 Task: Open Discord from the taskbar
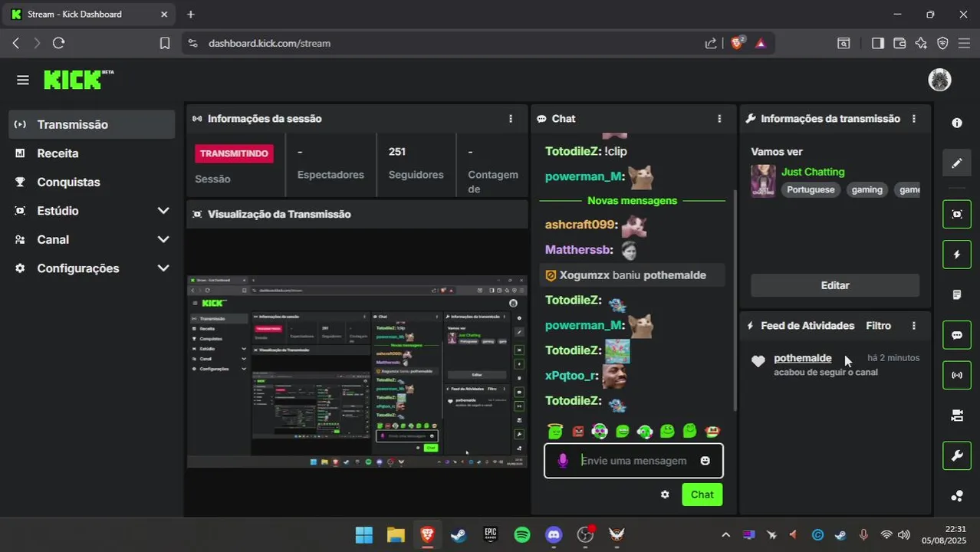[554, 534]
